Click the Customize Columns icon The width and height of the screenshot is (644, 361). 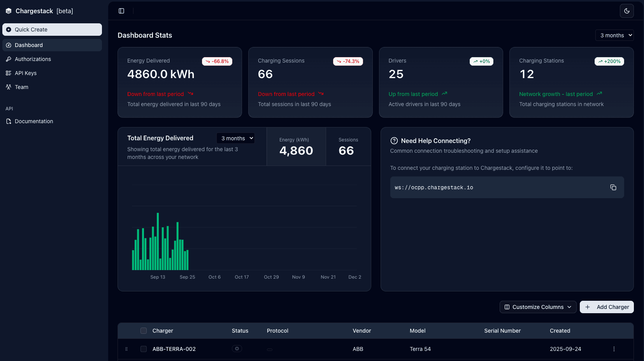[x=507, y=307]
